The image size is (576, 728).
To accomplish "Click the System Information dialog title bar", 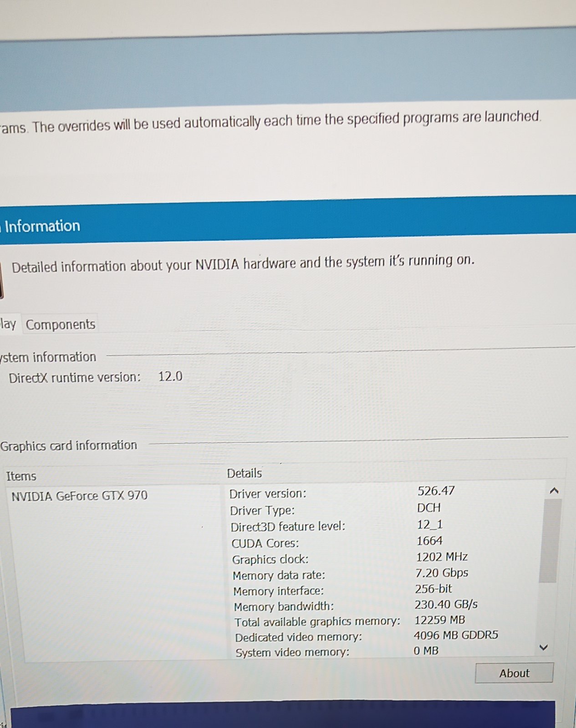I will tap(273, 223).
